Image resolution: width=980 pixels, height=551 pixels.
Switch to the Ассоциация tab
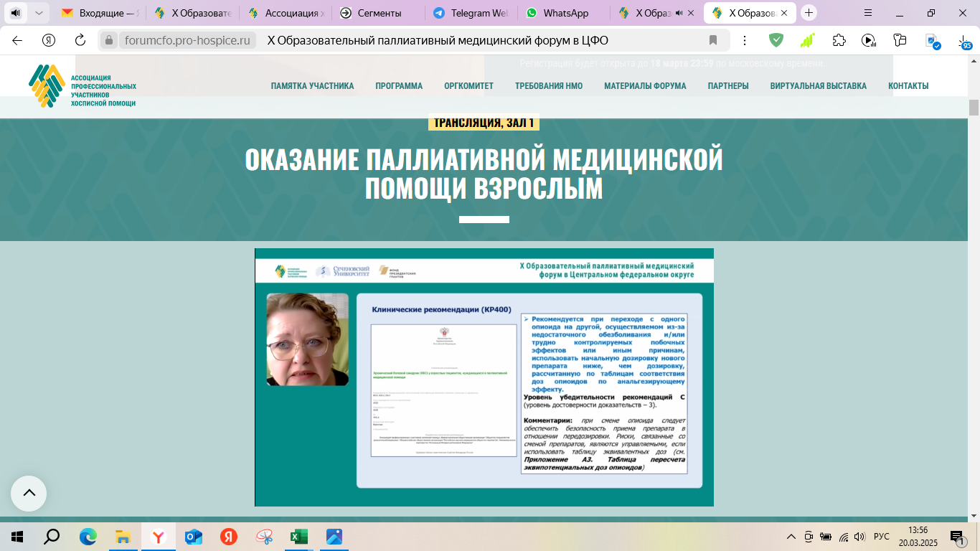pos(286,13)
